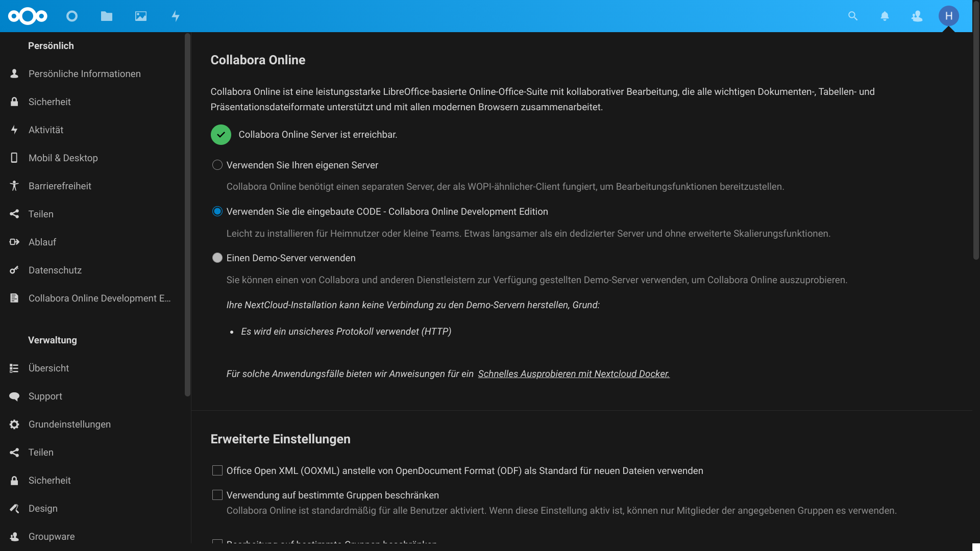Open user avatar H menu
The image size is (980, 551).
point(949,16)
